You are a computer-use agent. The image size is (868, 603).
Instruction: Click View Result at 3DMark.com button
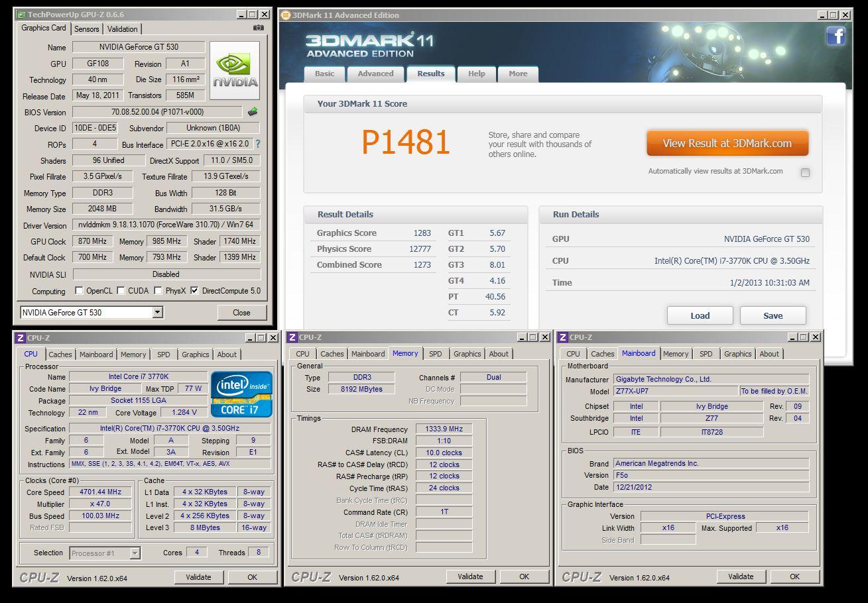tap(727, 143)
